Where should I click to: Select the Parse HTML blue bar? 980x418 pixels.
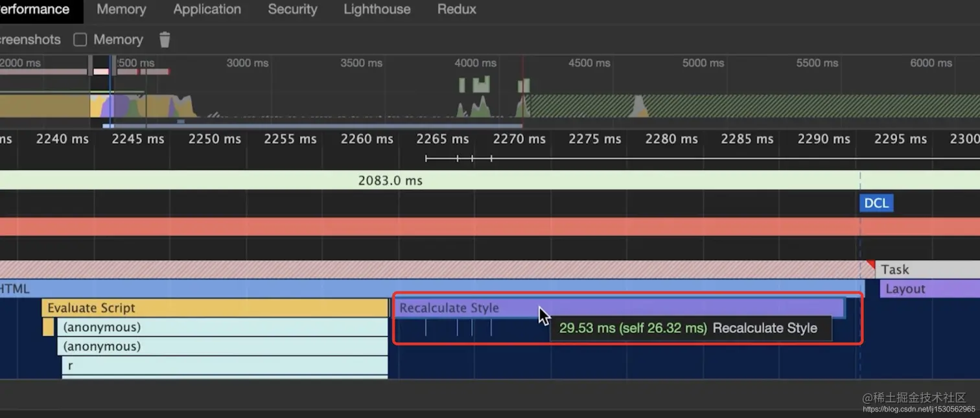pyautogui.click(x=432, y=289)
